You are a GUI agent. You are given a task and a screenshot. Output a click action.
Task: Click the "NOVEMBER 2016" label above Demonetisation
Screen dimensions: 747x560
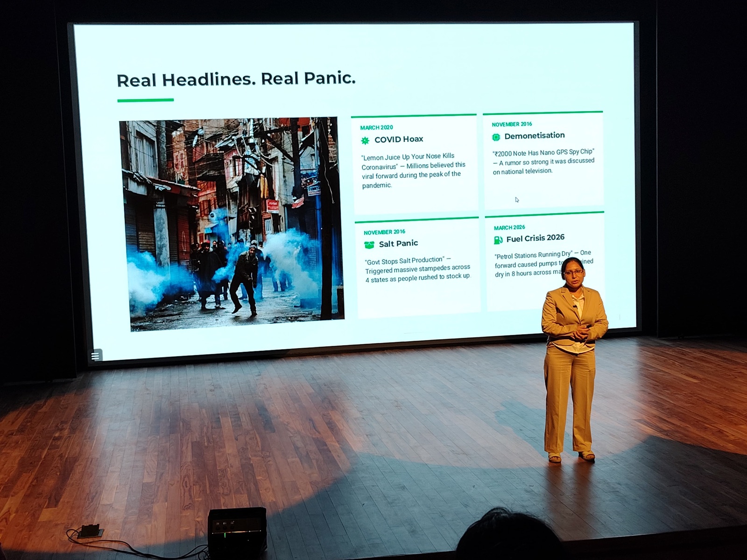click(x=512, y=124)
